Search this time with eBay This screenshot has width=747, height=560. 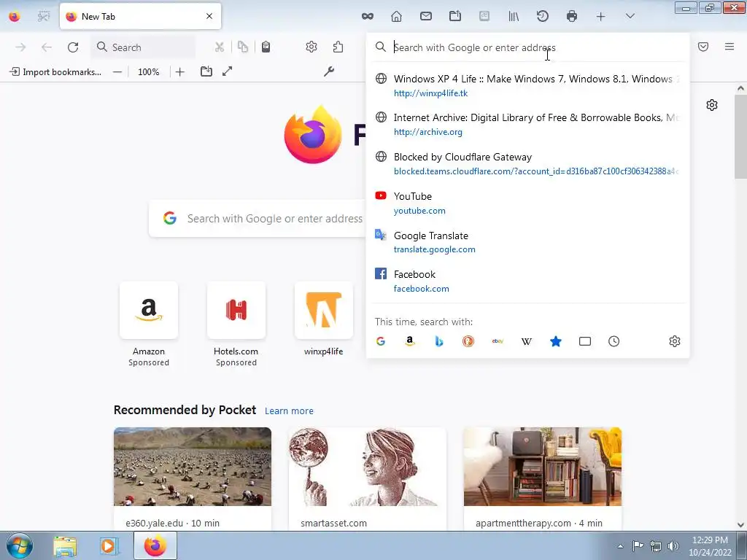(x=498, y=341)
